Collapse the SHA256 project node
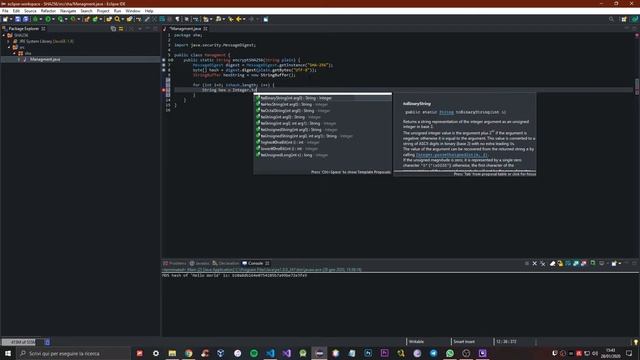 tap(4, 36)
